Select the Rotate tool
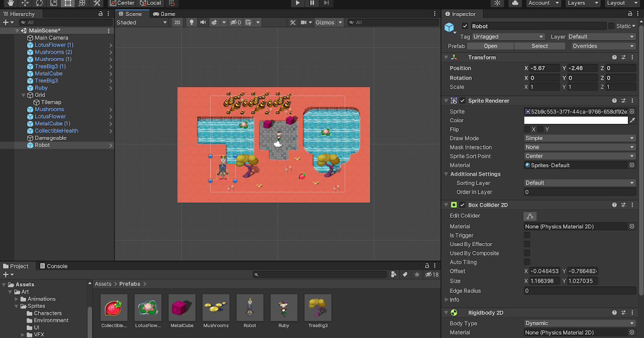Screen dimensions: 644x338 coord(39,3)
